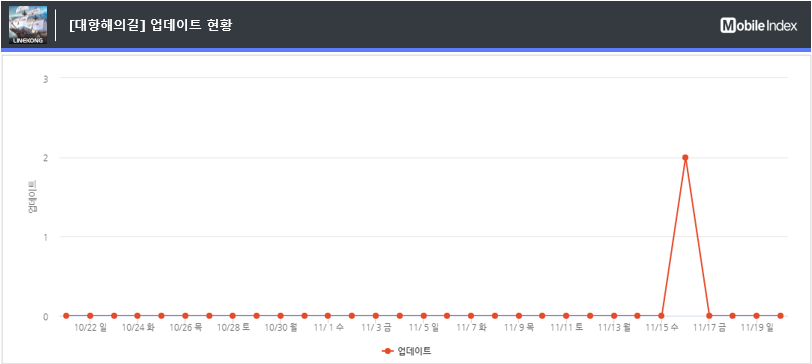Click the y-axis value '0'
The width and height of the screenshot is (812, 364).
[46, 316]
